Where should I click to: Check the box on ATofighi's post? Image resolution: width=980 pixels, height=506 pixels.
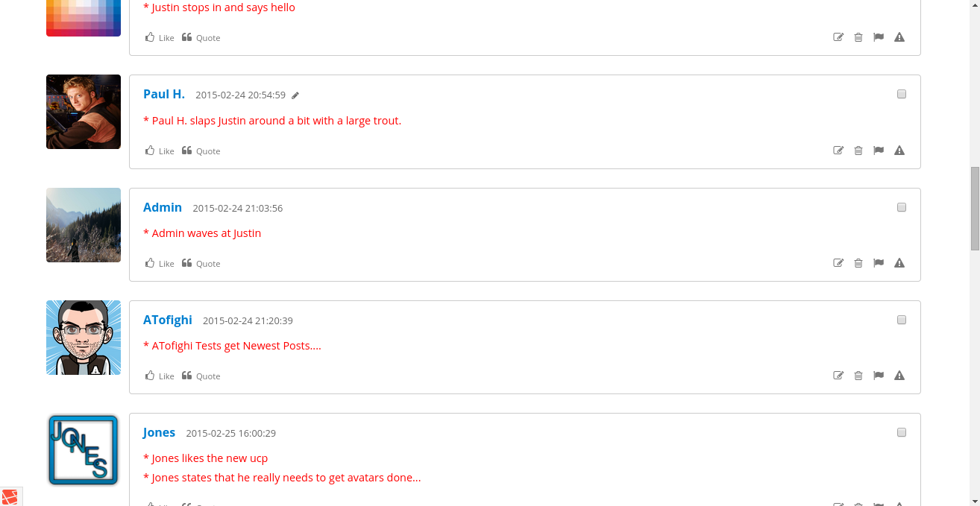click(902, 320)
